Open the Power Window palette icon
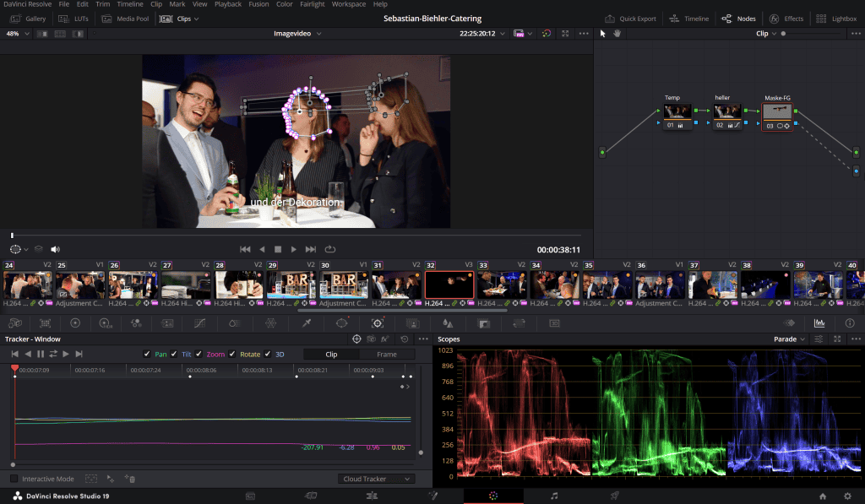The width and height of the screenshot is (865, 504). click(x=342, y=323)
